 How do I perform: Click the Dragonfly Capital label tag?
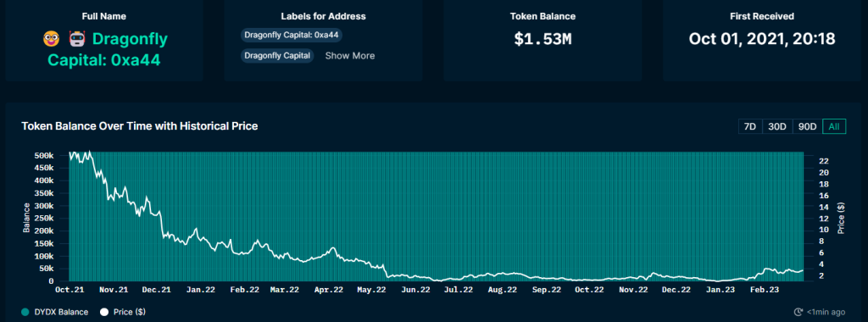pyautogui.click(x=278, y=55)
